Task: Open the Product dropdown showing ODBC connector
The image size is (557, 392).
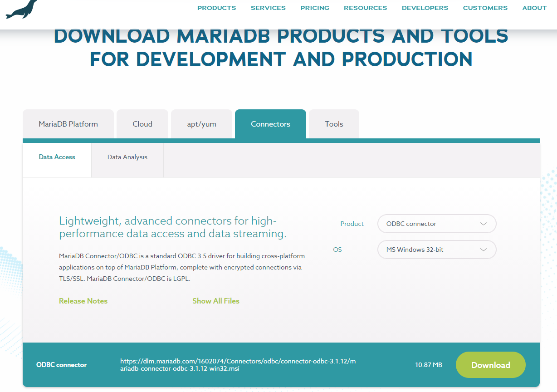Action: [437, 224]
